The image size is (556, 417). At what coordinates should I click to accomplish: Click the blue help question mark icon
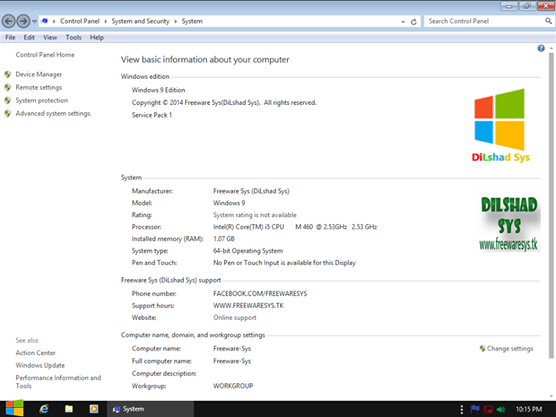(541, 48)
